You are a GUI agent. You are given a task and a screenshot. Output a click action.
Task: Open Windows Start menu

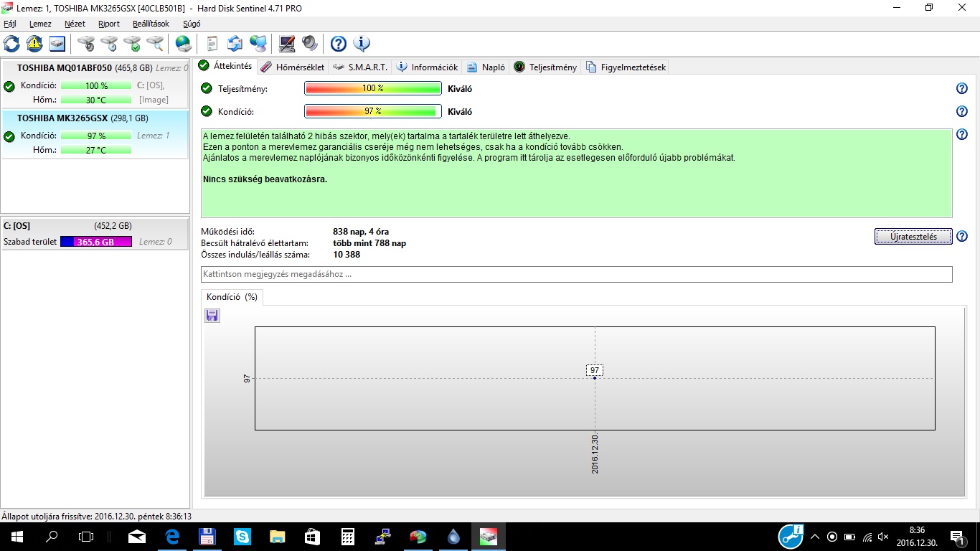coord(17,536)
